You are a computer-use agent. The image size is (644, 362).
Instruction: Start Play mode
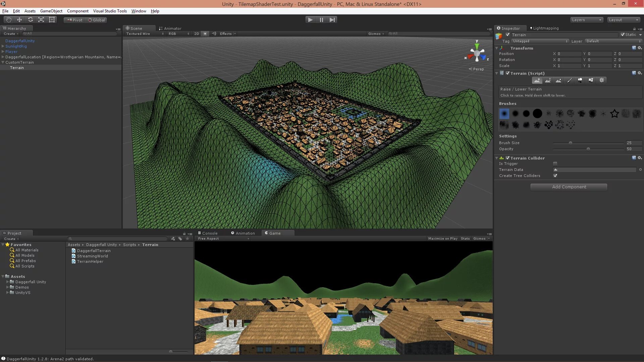pos(310,20)
